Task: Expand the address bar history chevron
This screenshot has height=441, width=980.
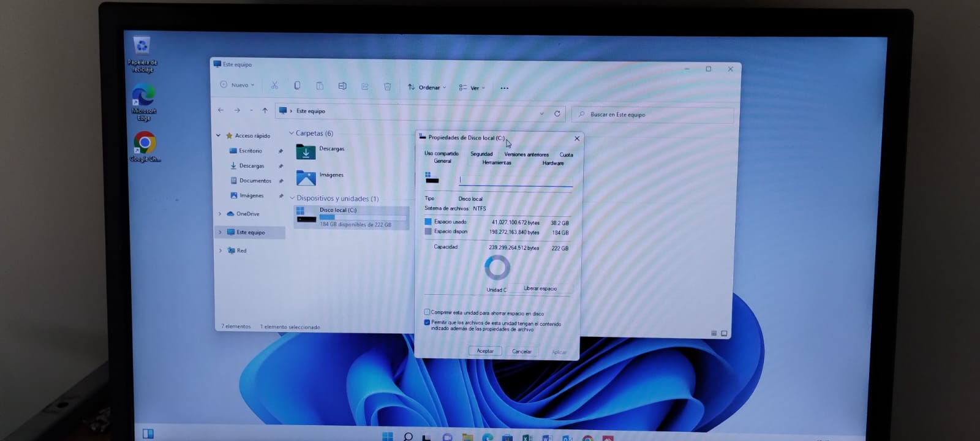Action: pos(541,114)
